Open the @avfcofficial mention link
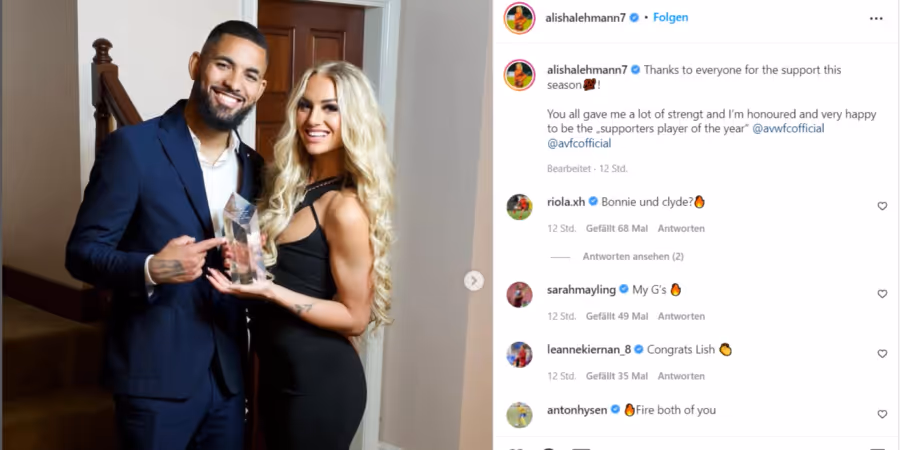Viewport: 900px width, 450px height. pyautogui.click(x=579, y=143)
